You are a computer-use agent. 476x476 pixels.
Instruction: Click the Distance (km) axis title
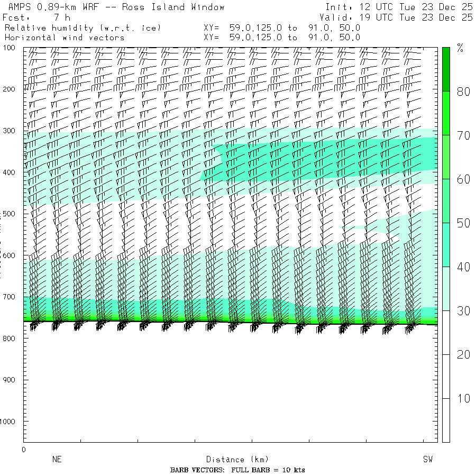(x=233, y=460)
